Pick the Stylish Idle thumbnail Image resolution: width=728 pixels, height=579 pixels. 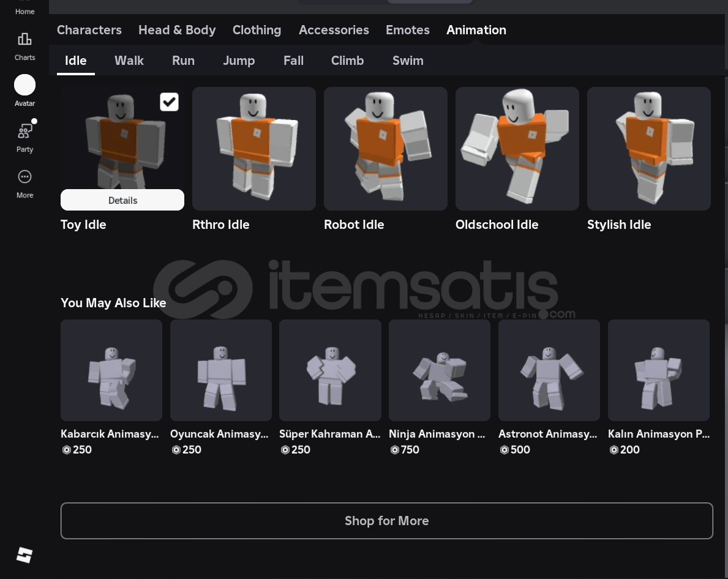649,149
